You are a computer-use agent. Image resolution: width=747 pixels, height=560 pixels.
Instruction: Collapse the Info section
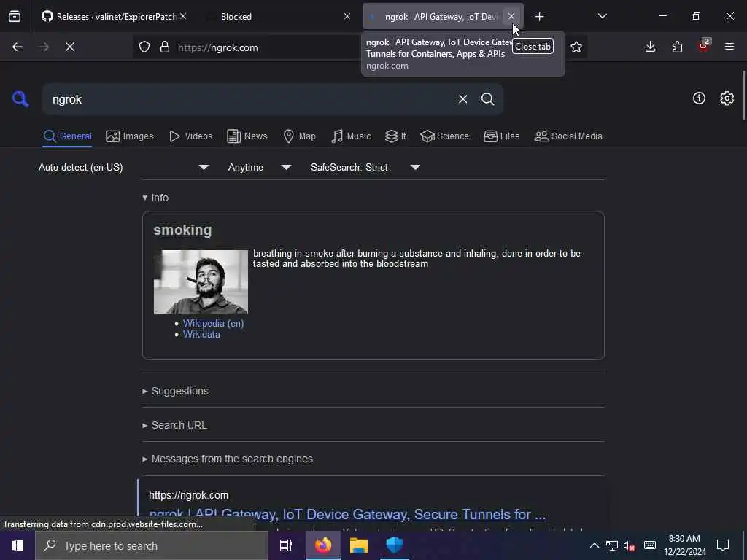coord(155,198)
